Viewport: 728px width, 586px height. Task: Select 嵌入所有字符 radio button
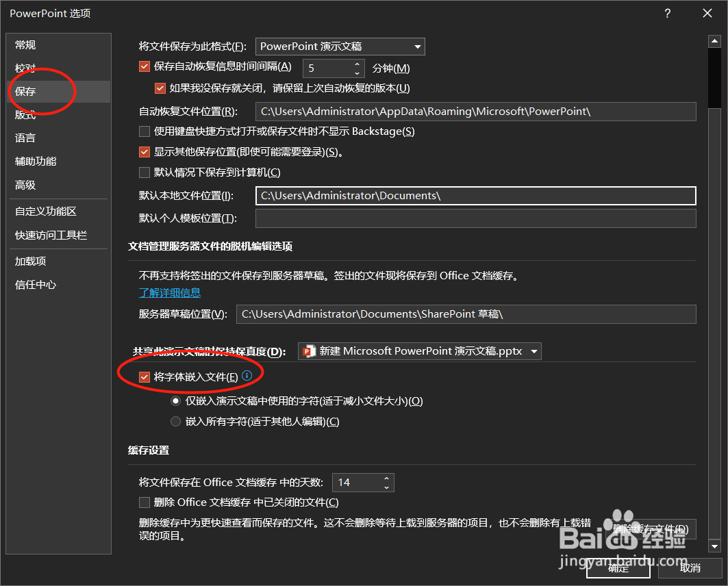(175, 421)
